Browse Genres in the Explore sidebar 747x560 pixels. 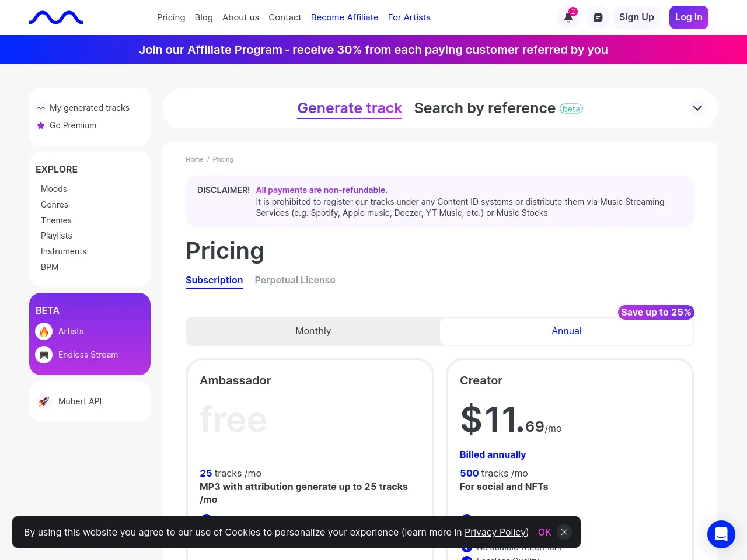coord(54,205)
